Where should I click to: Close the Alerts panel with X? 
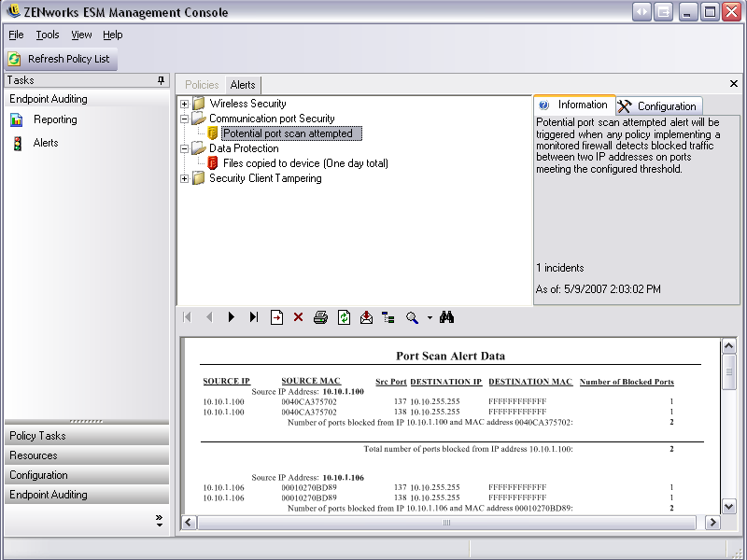(x=734, y=84)
